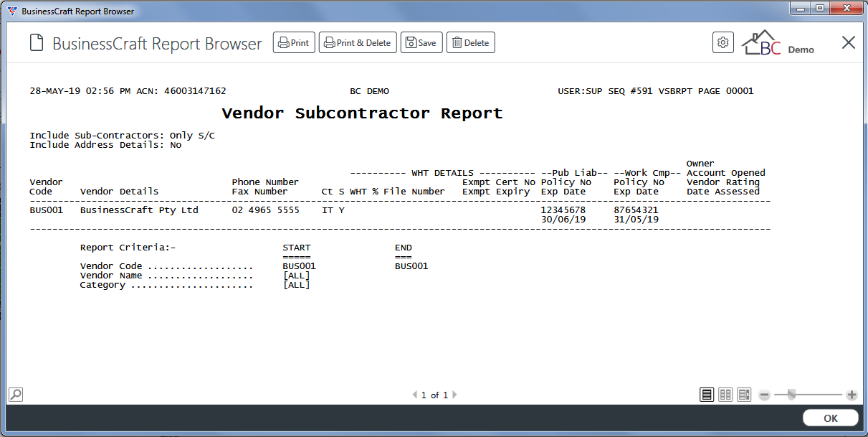Maximize the Report Browser window

pyautogui.click(x=819, y=8)
